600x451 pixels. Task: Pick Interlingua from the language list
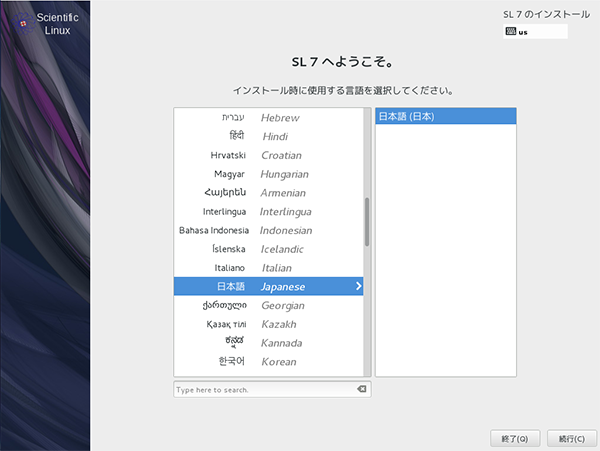(269, 211)
